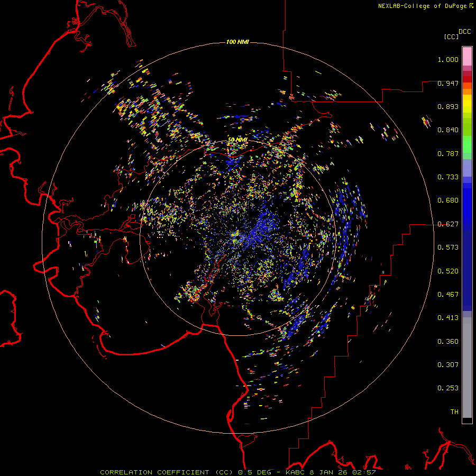This screenshot has width=476, height=476.
Task: Click the 0.520 legend value
Action: click(x=448, y=271)
